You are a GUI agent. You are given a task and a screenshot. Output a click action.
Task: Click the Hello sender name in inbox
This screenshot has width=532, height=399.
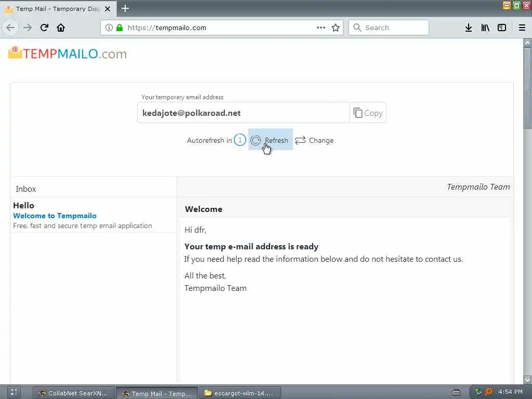click(23, 205)
